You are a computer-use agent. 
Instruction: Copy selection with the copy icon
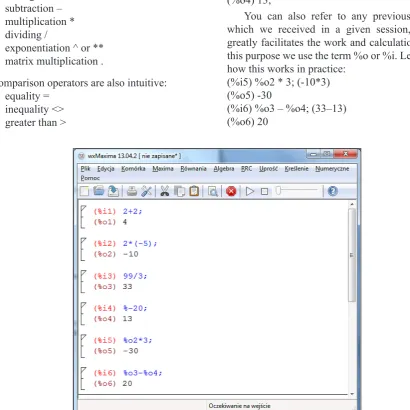(x=180, y=191)
